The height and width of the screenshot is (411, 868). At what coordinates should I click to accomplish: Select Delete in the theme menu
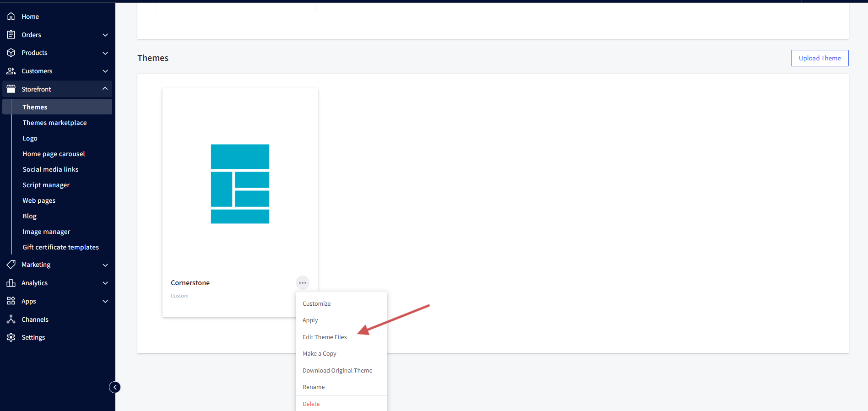coord(311,404)
